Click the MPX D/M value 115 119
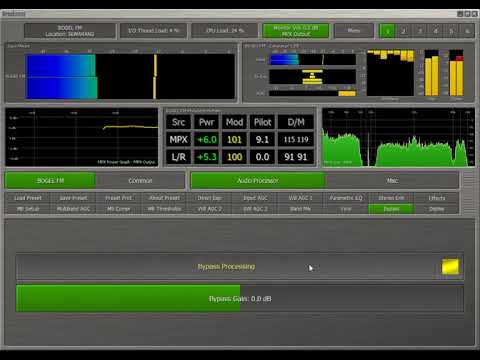This screenshot has width=480, height=360. point(296,139)
